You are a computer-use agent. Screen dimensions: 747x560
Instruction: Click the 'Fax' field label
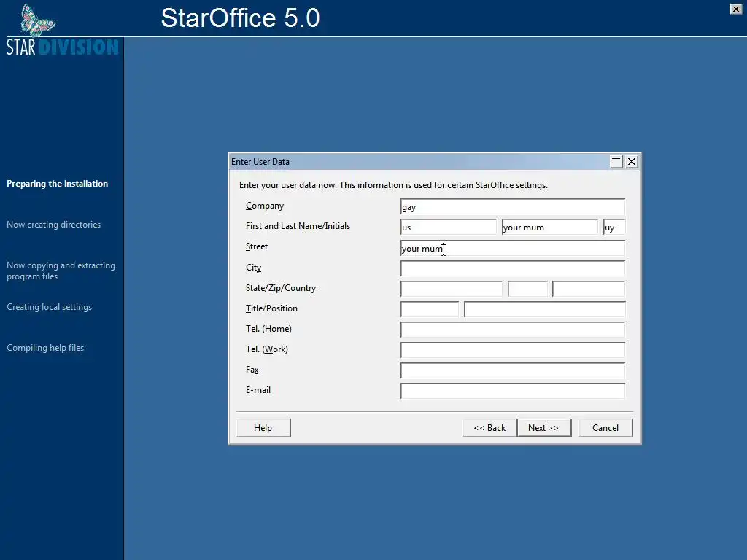pos(252,370)
